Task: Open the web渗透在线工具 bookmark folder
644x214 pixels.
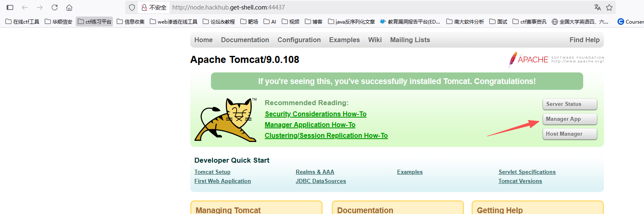Action: [174, 22]
